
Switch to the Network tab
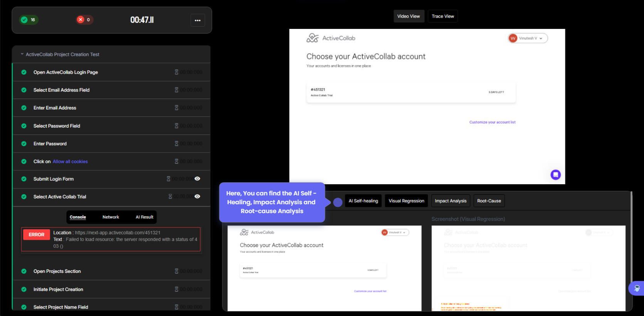[x=111, y=217]
